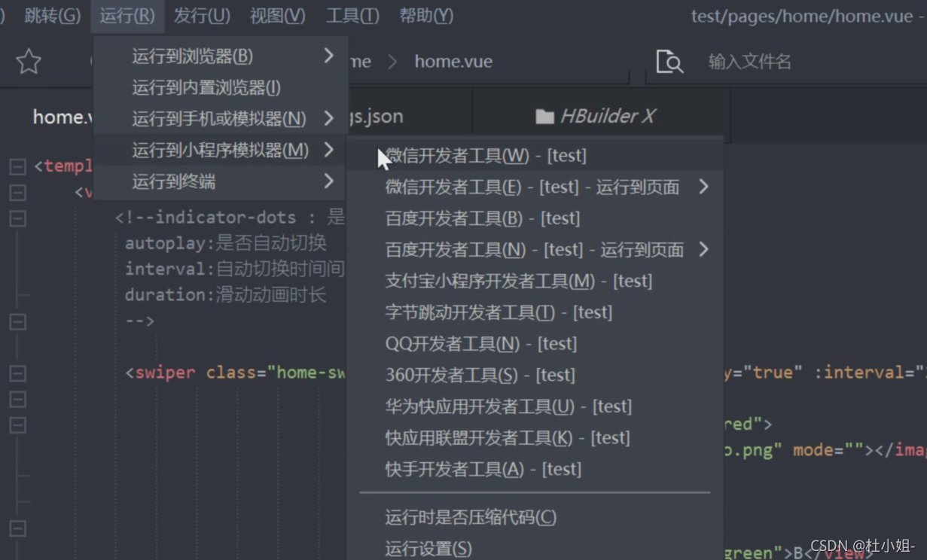
Task: Click the file search magnifier icon
Action: click(669, 62)
